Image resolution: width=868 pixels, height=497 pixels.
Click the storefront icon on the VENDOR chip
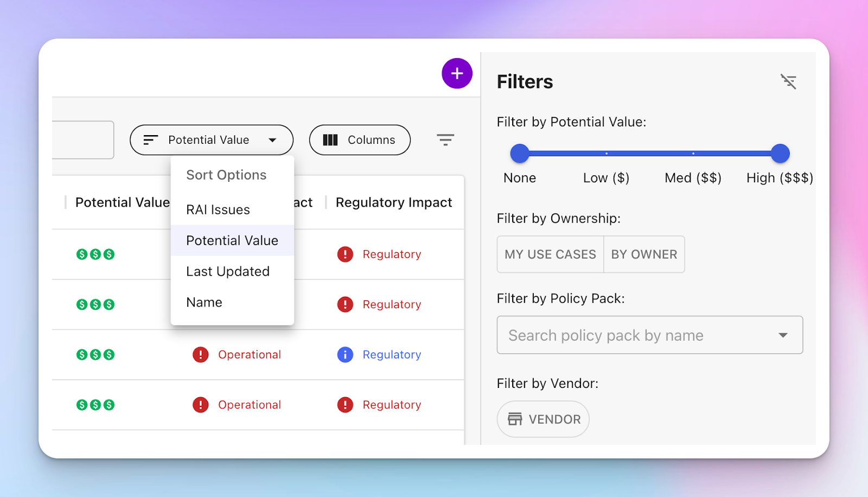click(515, 419)
